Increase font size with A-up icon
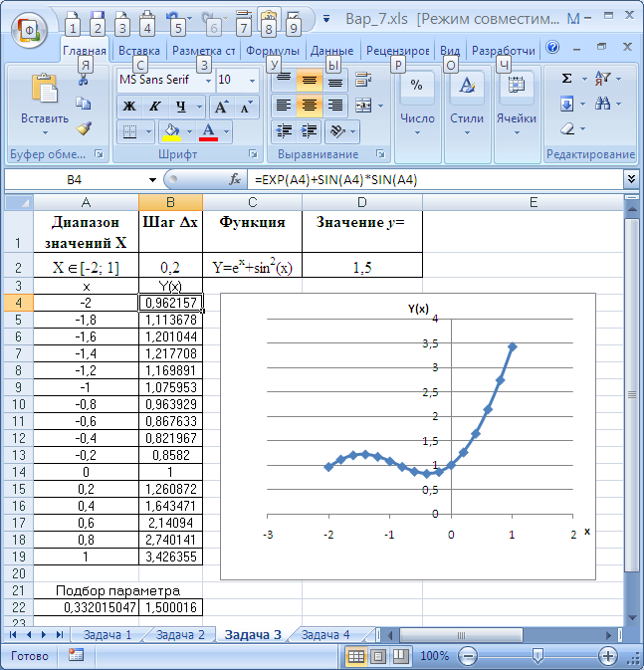Viewport: 644px width, 670px height. 221,107
